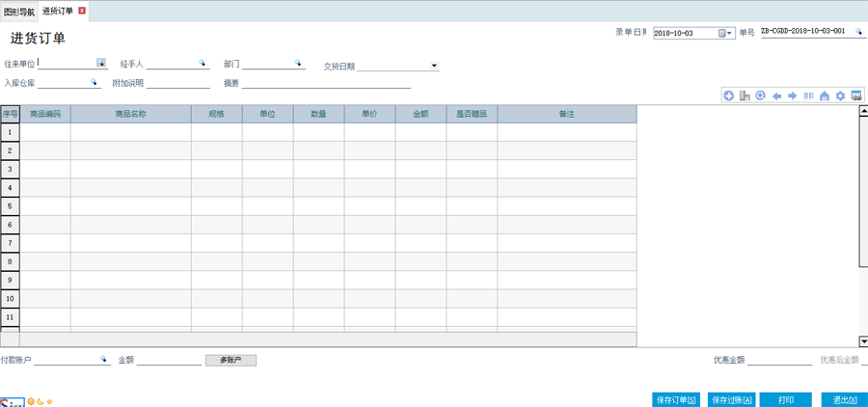
Task: Click search icon beside 往来单位 field
Action: click(x=100, y=63)
